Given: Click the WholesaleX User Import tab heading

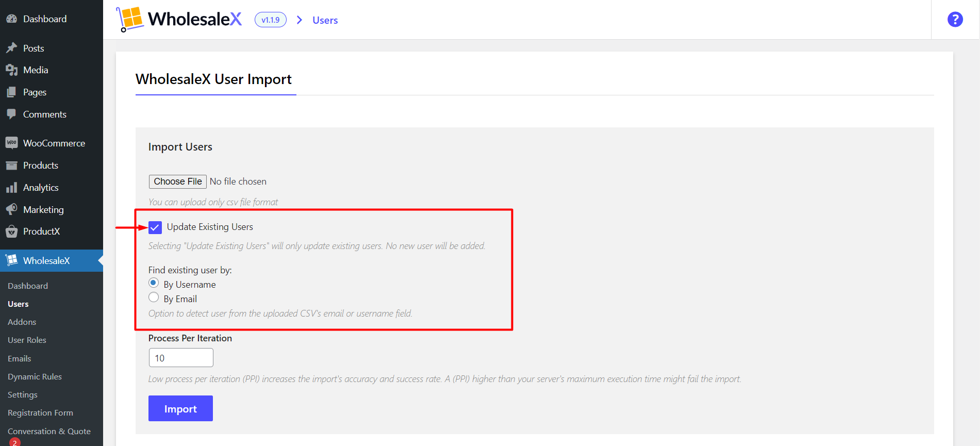Looking at the screenshot, I should pyautogui.click(x=213, y=79).
